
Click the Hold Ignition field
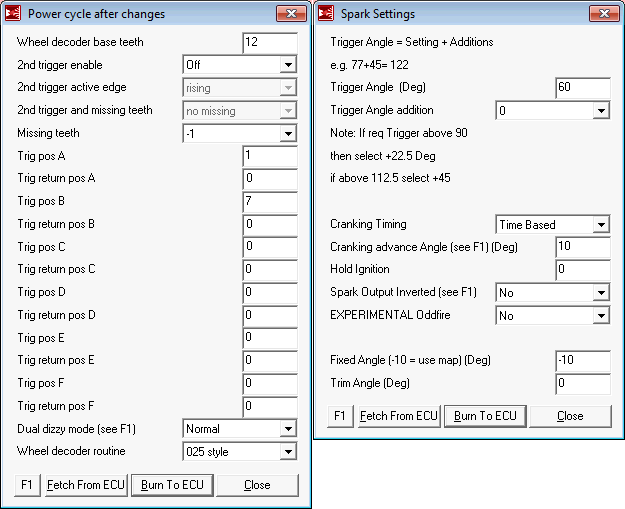pos(583,270)
